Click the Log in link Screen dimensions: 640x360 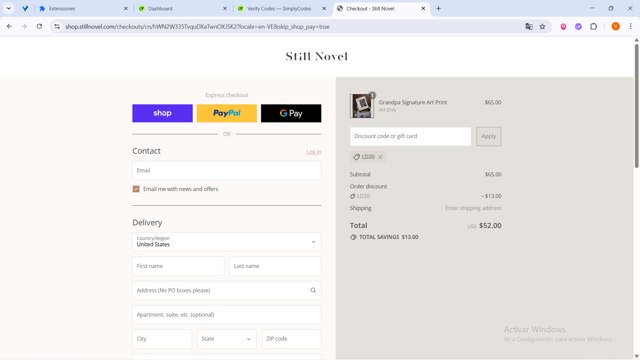coord(314,152)
